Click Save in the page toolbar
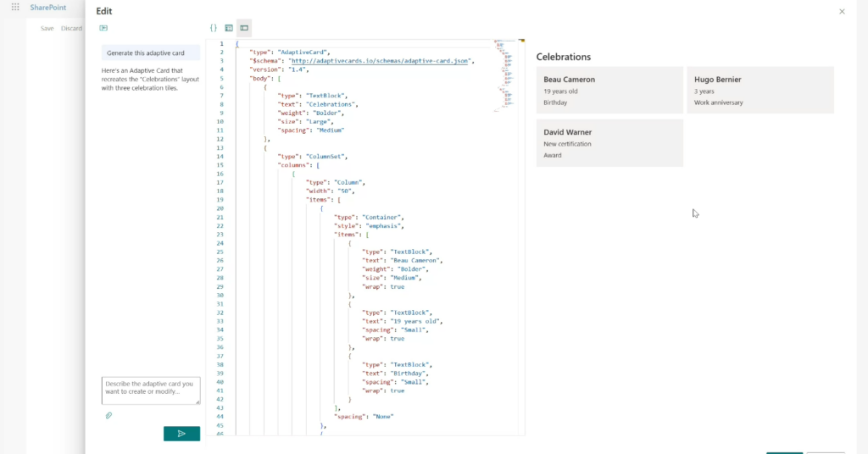 click(x=47, y=28)
